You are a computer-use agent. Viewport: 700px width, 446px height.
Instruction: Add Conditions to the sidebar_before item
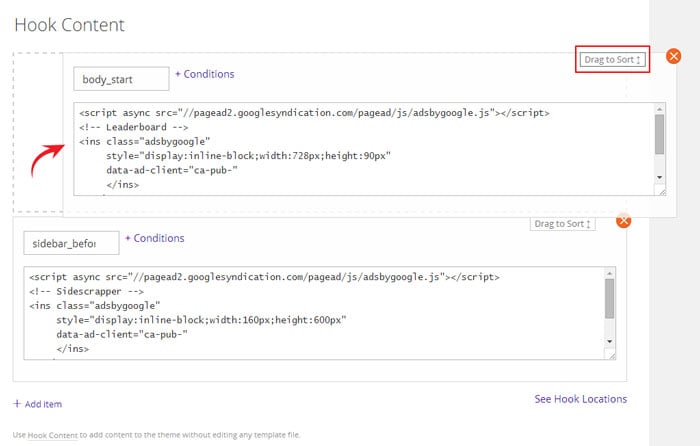pyautogui.click(x=154, y=238)
